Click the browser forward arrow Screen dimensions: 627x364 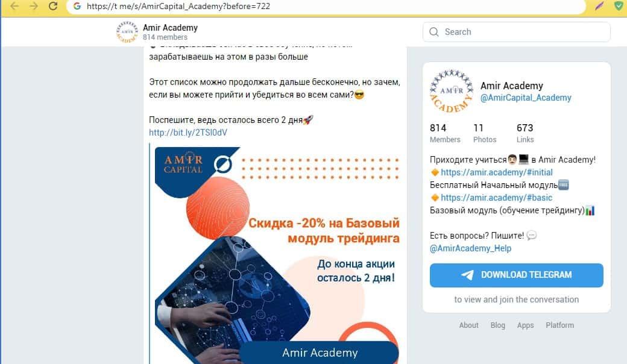tap(34, 6)
